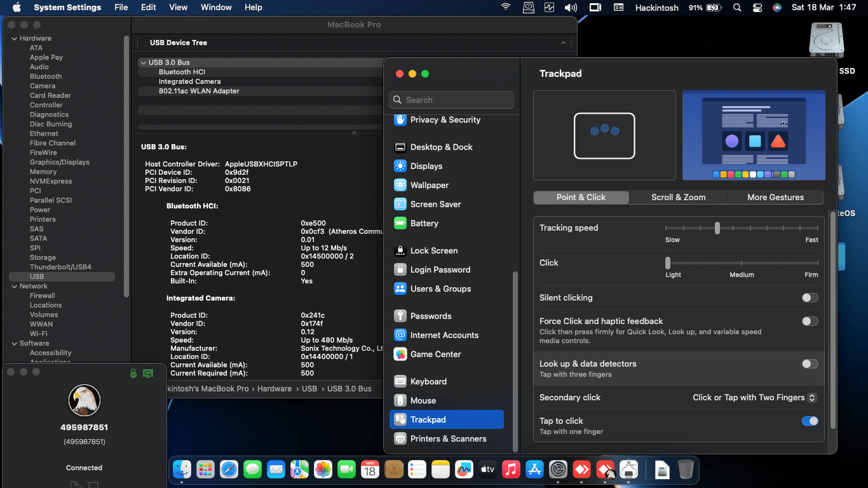
Task: Open the Window menu
Action: 216,8
